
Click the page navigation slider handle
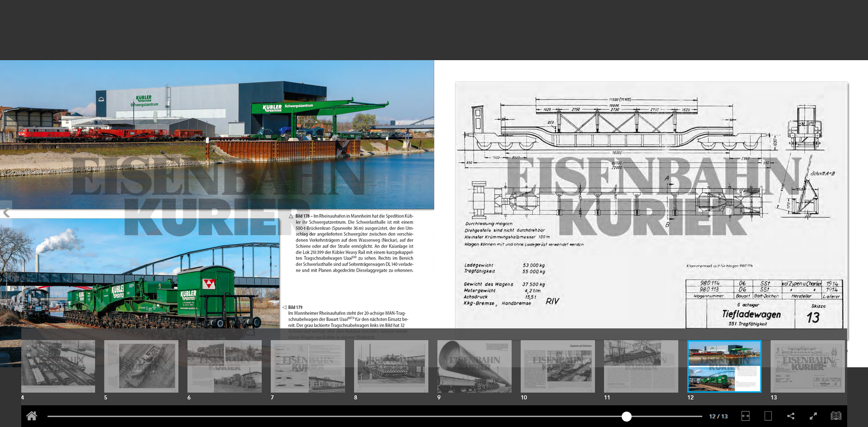click(626, 417)
